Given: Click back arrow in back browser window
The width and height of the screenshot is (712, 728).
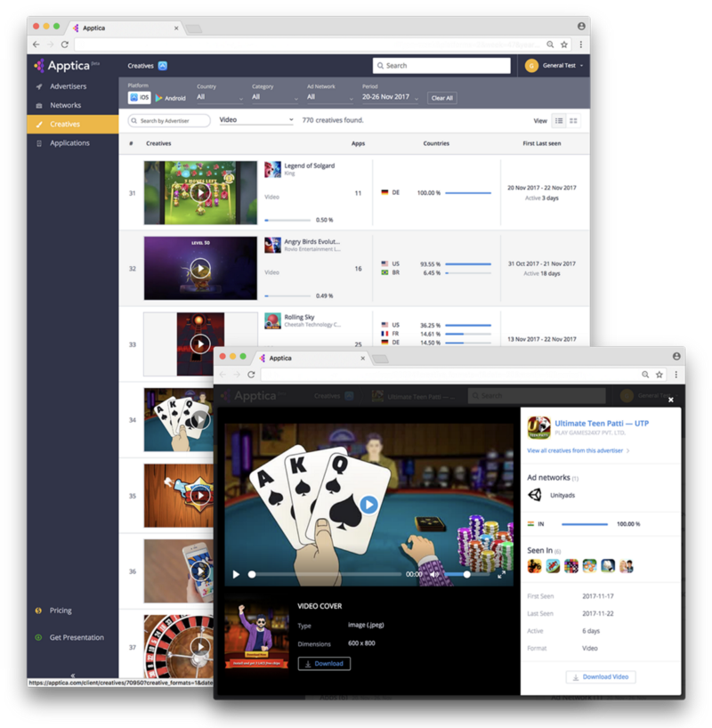Looking at the screenshot, I should [x=36, y=44].
